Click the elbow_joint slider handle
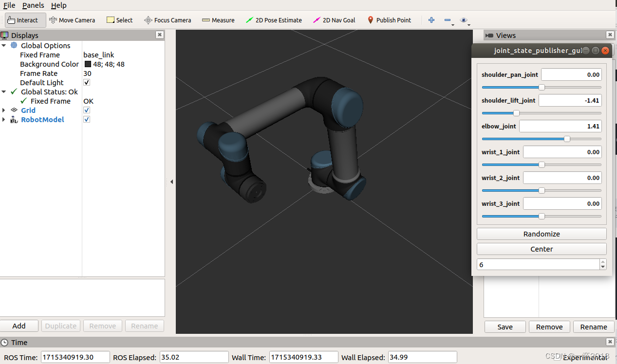617x364 pixels. [567, 139]
